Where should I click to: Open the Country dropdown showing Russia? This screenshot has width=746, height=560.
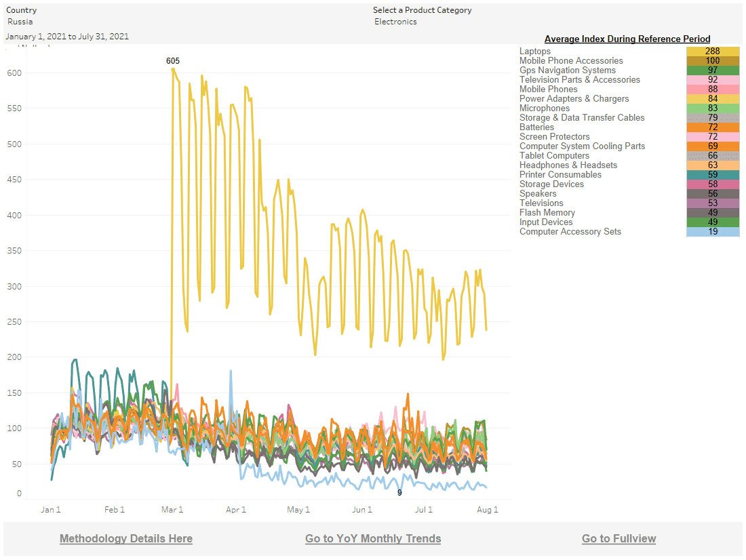(102, 22)
